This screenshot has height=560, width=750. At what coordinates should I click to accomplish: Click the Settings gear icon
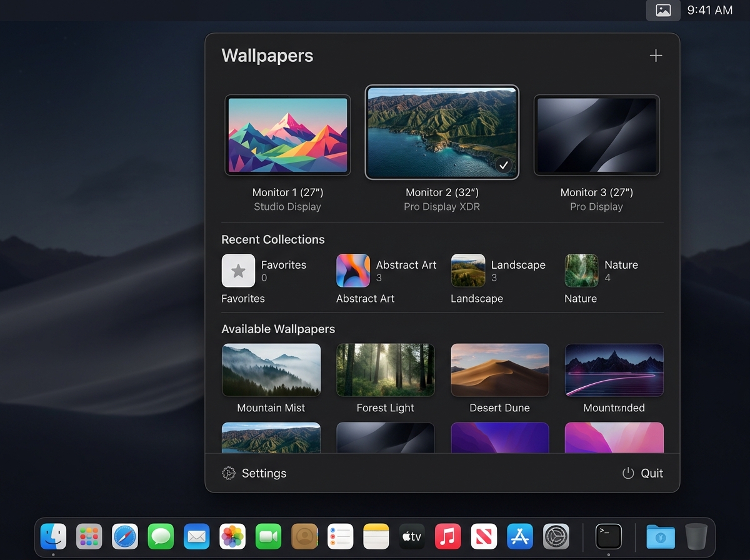229,473
